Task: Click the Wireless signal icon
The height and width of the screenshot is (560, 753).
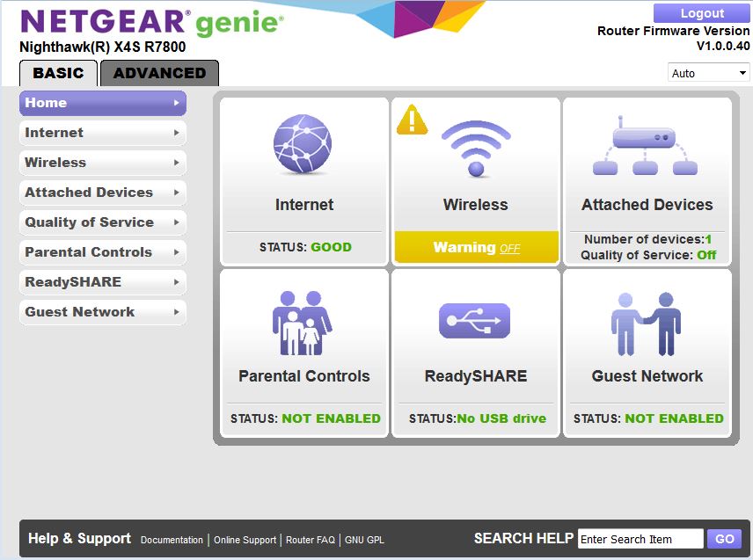Action: (476, 149)
